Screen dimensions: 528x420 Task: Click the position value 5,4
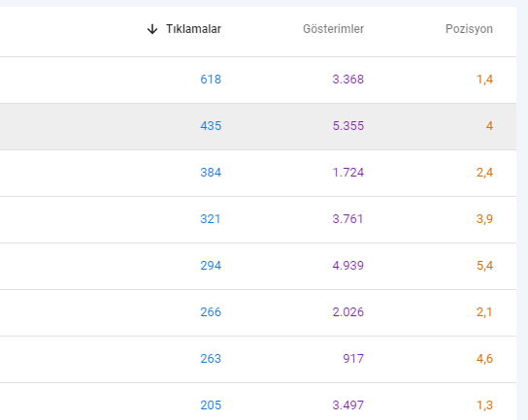coord(484,266)
